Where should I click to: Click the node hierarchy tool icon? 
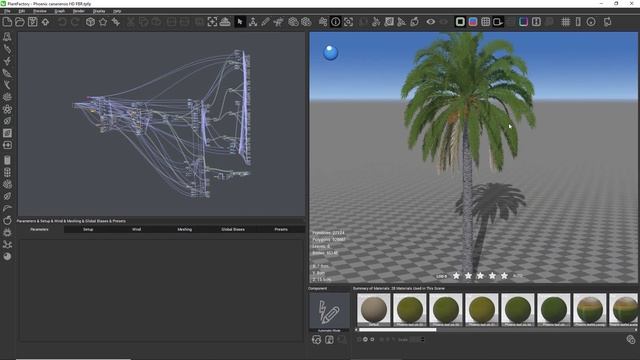(x=253, y=22)
